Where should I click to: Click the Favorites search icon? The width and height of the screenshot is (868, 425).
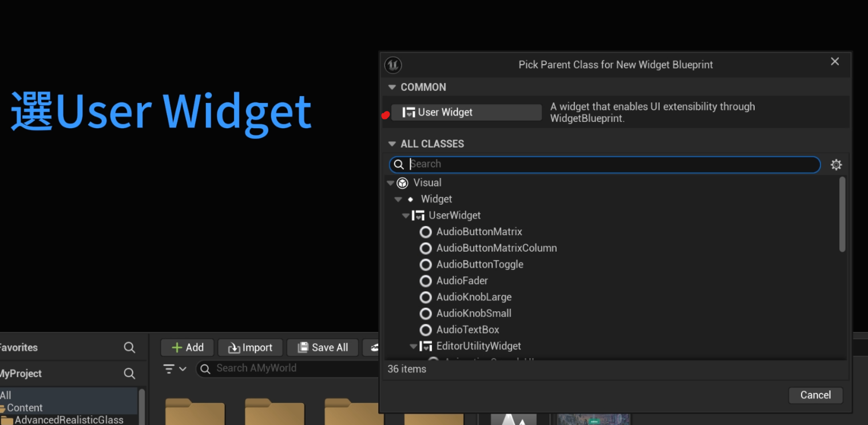tap(130, 348)
